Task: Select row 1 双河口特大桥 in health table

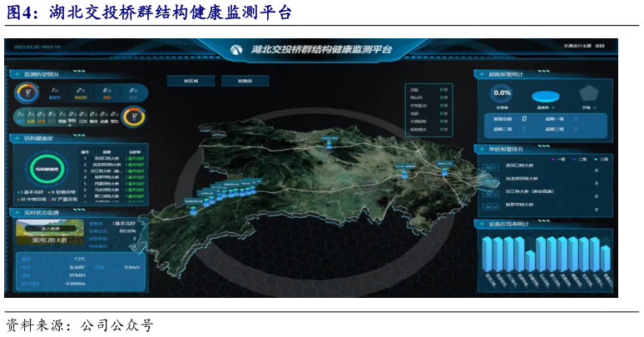Action: [113, 158]
